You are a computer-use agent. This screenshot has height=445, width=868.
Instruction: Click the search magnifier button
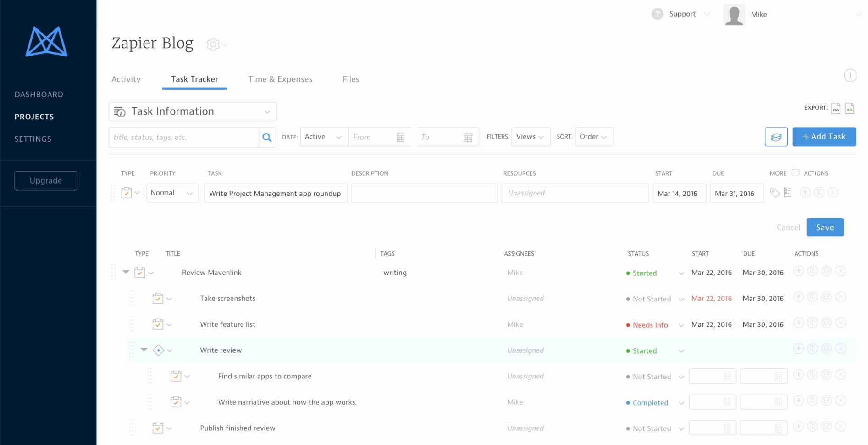[x=267, y=137]
